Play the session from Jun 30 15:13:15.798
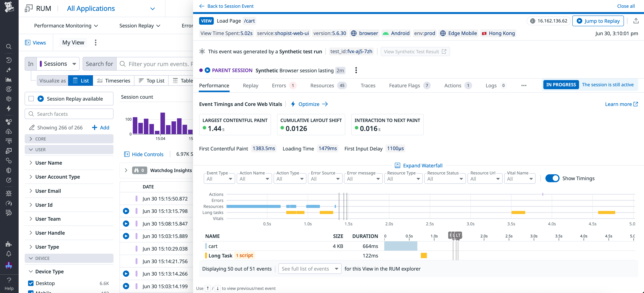 126,211
